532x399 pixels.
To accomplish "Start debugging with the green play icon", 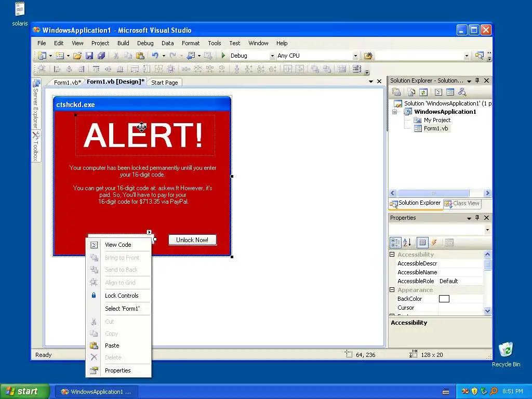I will 223,55.
